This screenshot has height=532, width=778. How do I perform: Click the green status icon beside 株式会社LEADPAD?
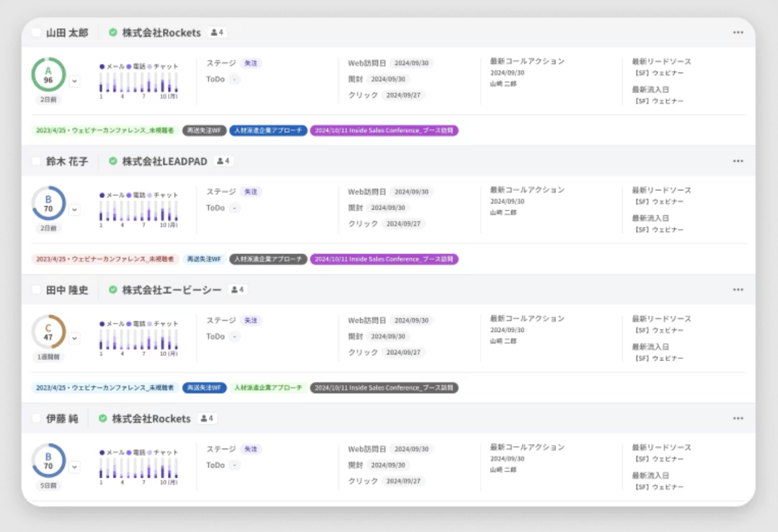click(113, 161)
